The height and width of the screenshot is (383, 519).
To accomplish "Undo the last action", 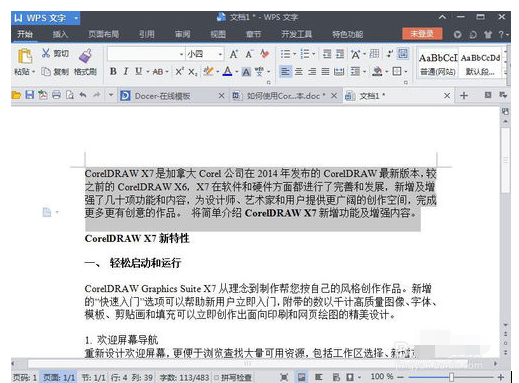I will [83, 95].
